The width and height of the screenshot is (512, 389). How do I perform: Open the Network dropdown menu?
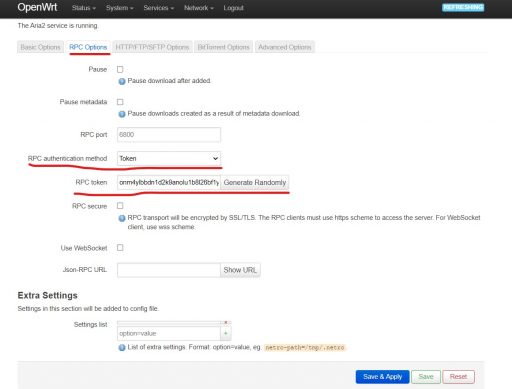(199, 8)
